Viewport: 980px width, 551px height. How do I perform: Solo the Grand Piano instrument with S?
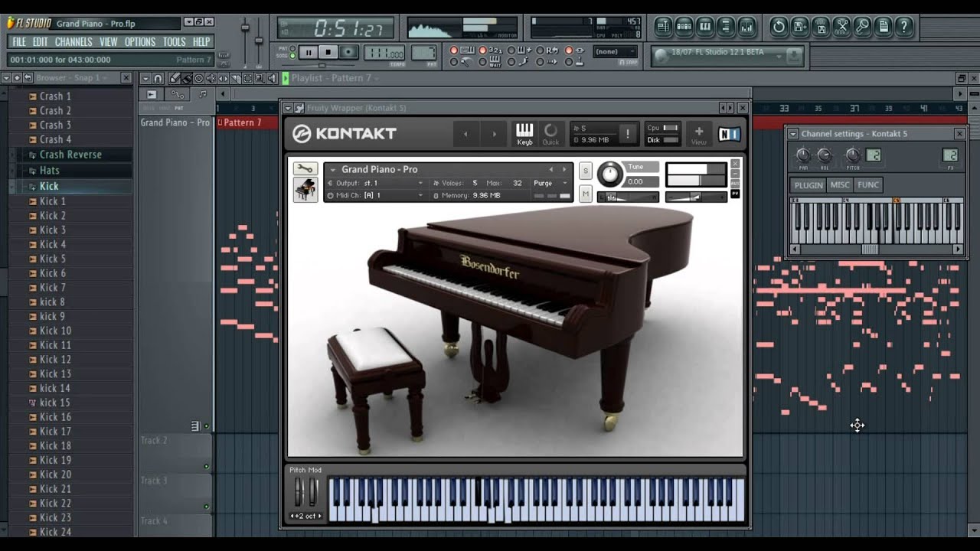[586, 170]
